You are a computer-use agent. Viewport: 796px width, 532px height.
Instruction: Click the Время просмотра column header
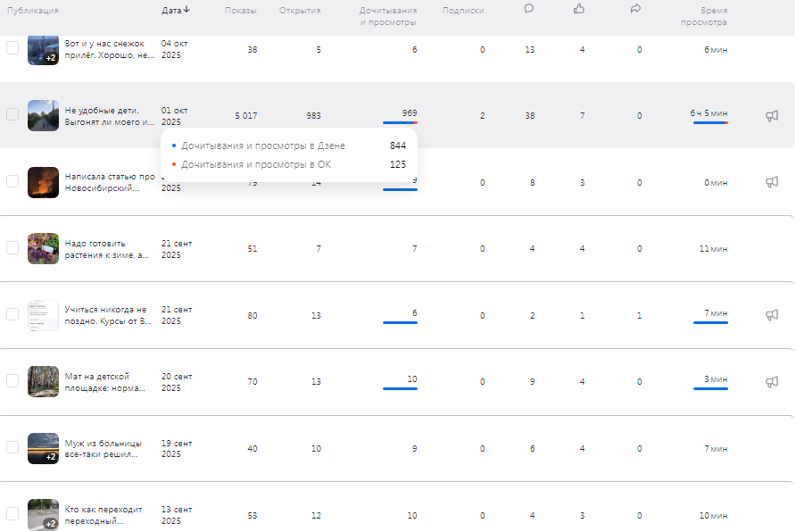coord(704,16)
